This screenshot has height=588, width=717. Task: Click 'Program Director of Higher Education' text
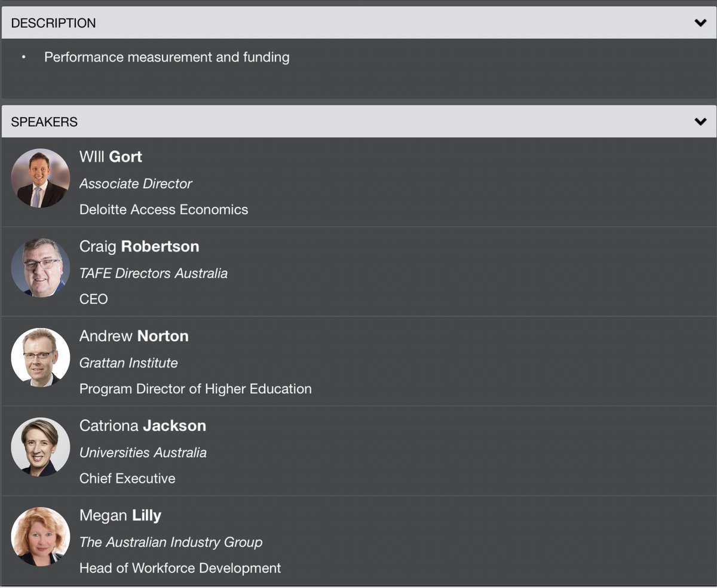click(195, 389)
